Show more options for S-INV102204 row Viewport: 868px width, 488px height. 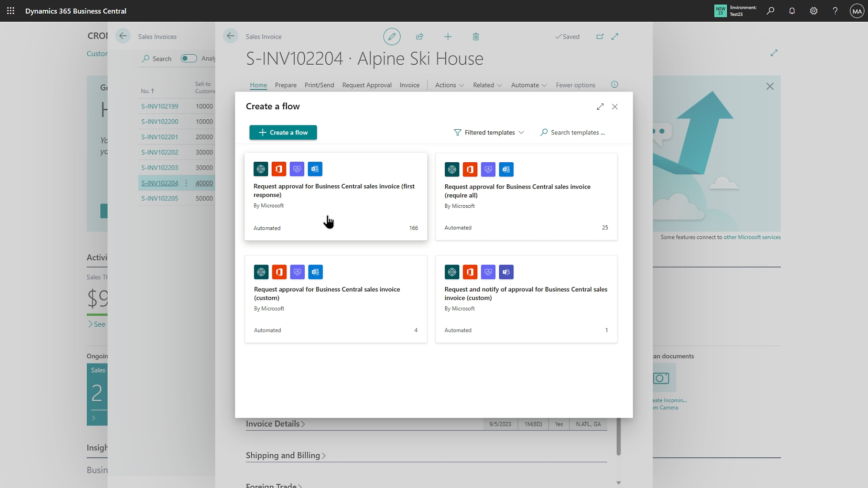coord(186,183)
